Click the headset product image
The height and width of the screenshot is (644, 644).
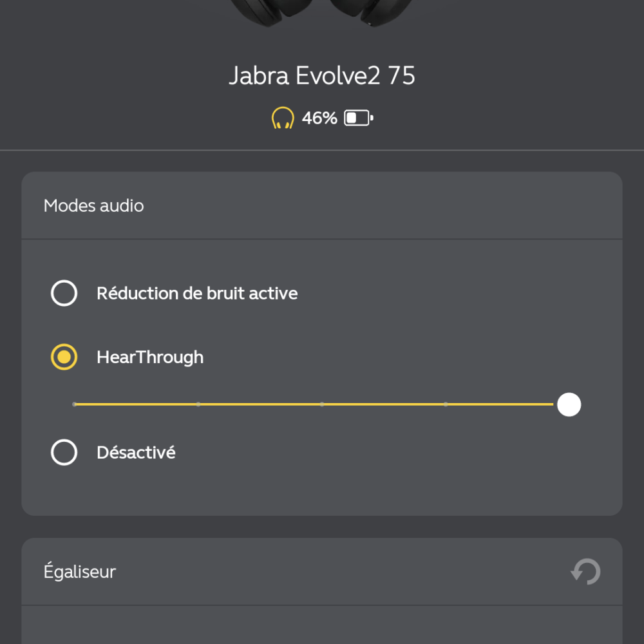click(x=321, y=12)
